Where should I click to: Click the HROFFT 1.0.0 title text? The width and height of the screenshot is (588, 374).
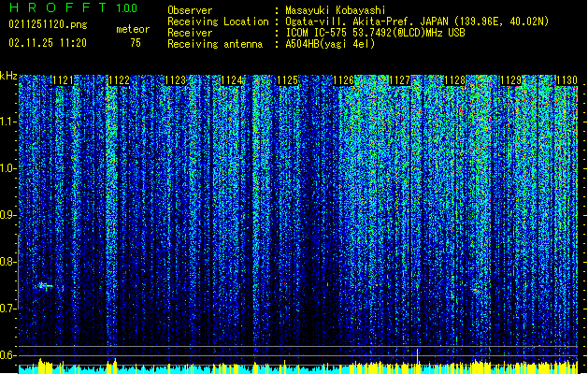(x=73, y=7)
